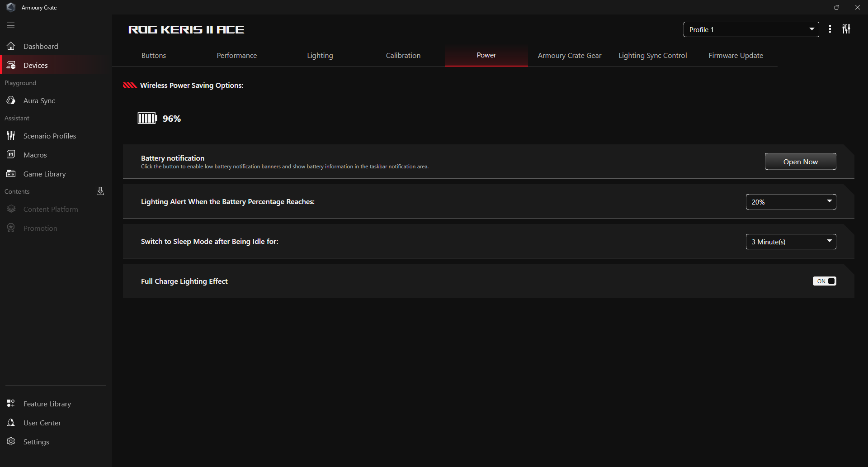Click the Settings label in sidebar
This screenshot has height=467, width=868.
pos(36,442)
